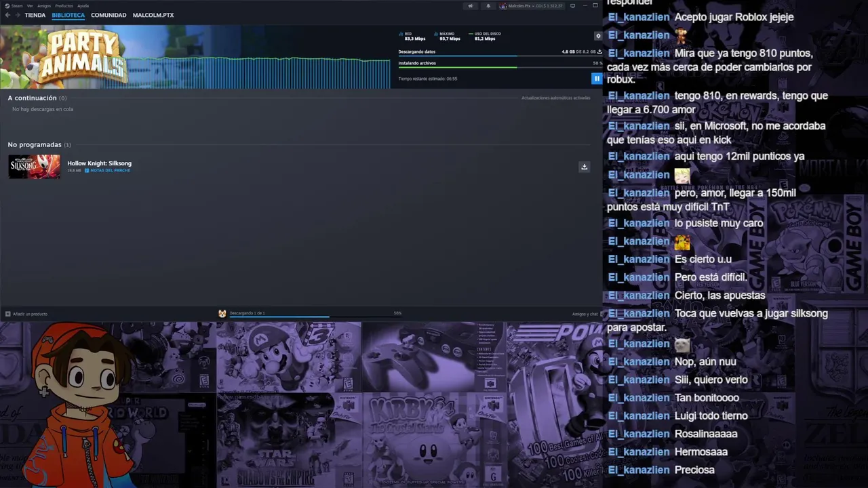Screen dimensions: 868x488
Task: Open the announcements megaphone icon
Action: pos(470,6)
